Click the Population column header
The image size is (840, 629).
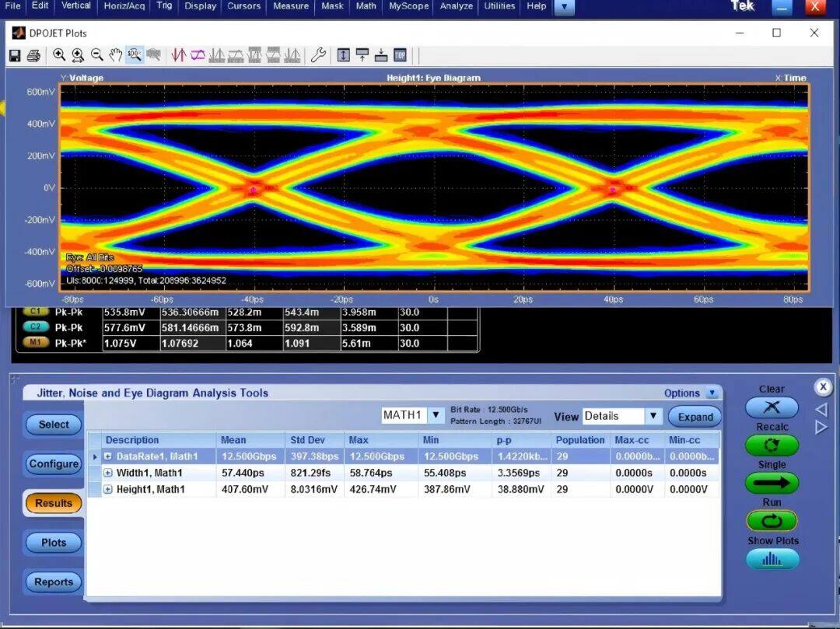tap(580, 440)
